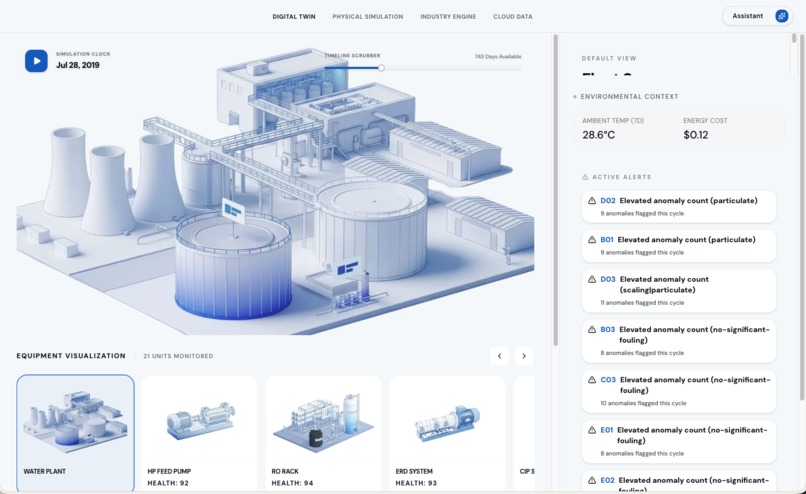Click the Jul 28, 2019 simulation date
Image resolution: width=806 pixels, height=494 pixels.
click(x=78, y=65)
